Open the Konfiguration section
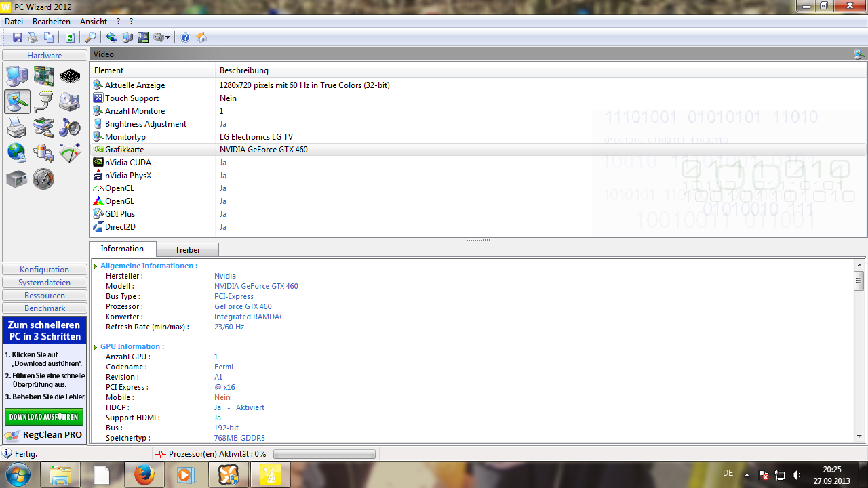This screenshot has height=488, width=868. coord(45,270)
